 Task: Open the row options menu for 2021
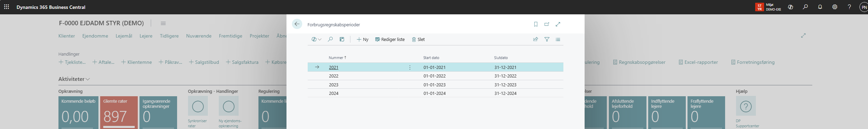tap(410, 67)
